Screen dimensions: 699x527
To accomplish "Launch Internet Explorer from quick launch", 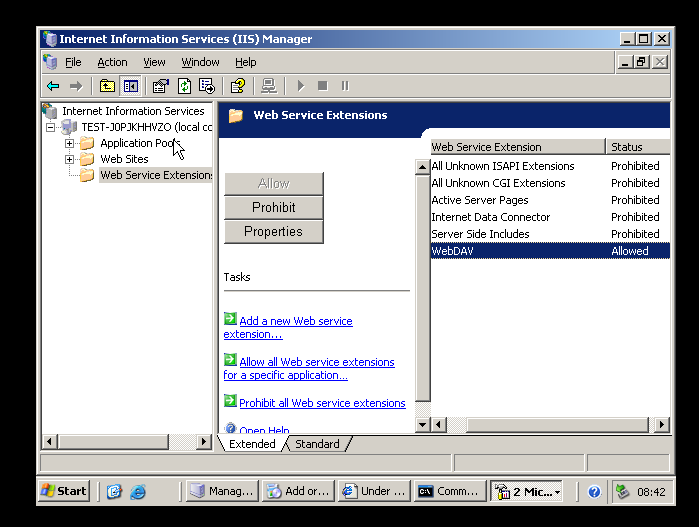I will coord(138,492).
